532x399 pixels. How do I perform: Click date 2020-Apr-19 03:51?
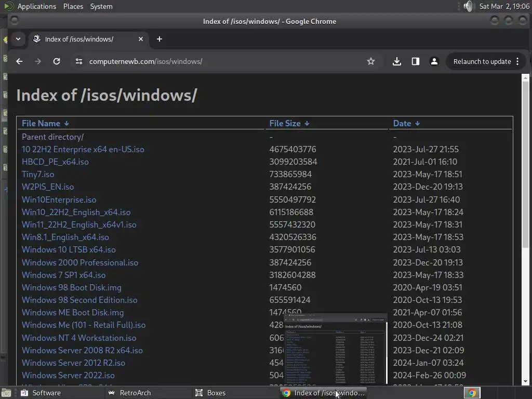coord(428,288)
